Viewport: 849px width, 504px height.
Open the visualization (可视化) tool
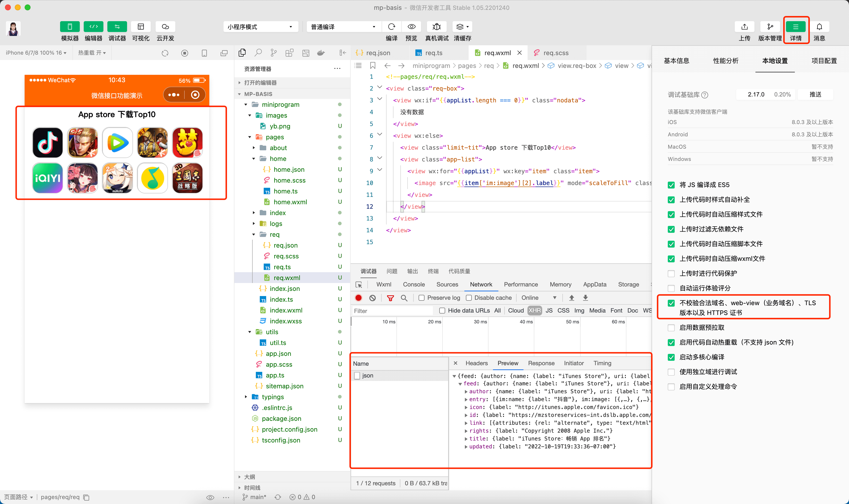tap(141, 27)
